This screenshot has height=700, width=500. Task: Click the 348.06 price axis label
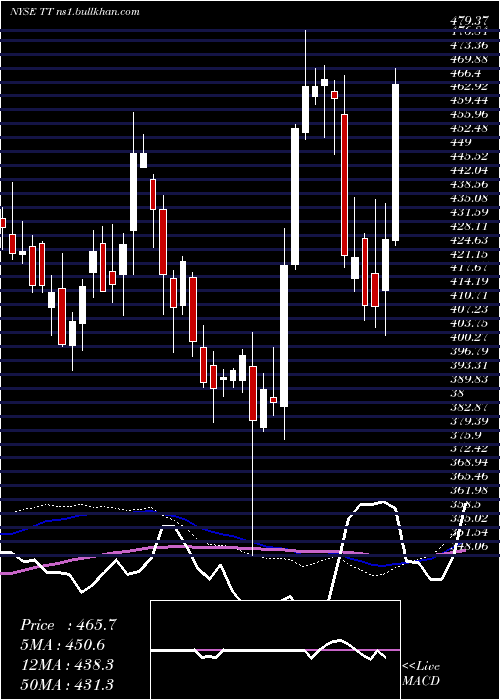[470, 546]
